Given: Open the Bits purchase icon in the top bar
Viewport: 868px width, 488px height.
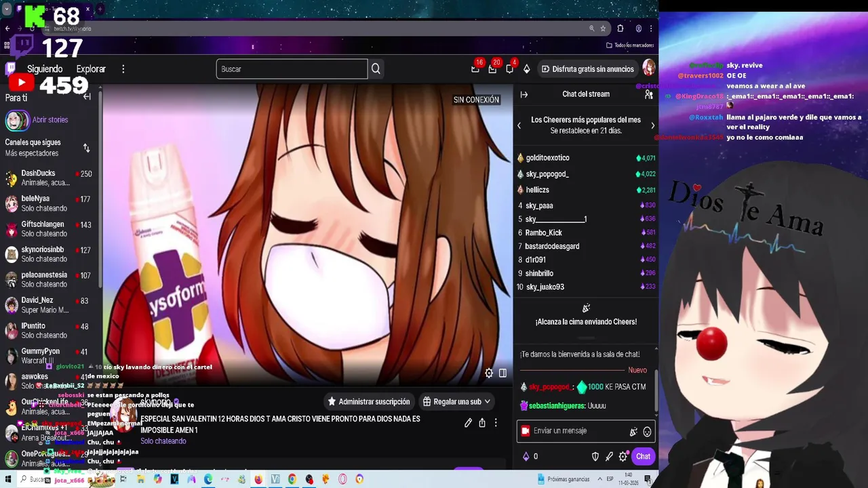Looking at the screenshot, I should click(526, 69).
